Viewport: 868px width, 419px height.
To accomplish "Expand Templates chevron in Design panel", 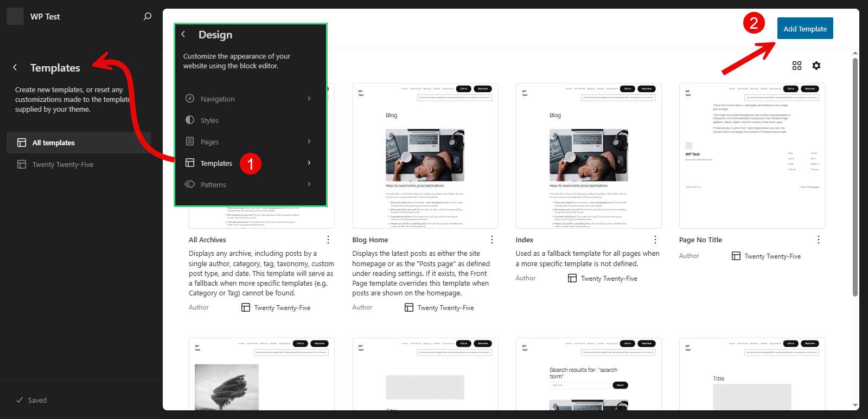I will tap(309, 163).
